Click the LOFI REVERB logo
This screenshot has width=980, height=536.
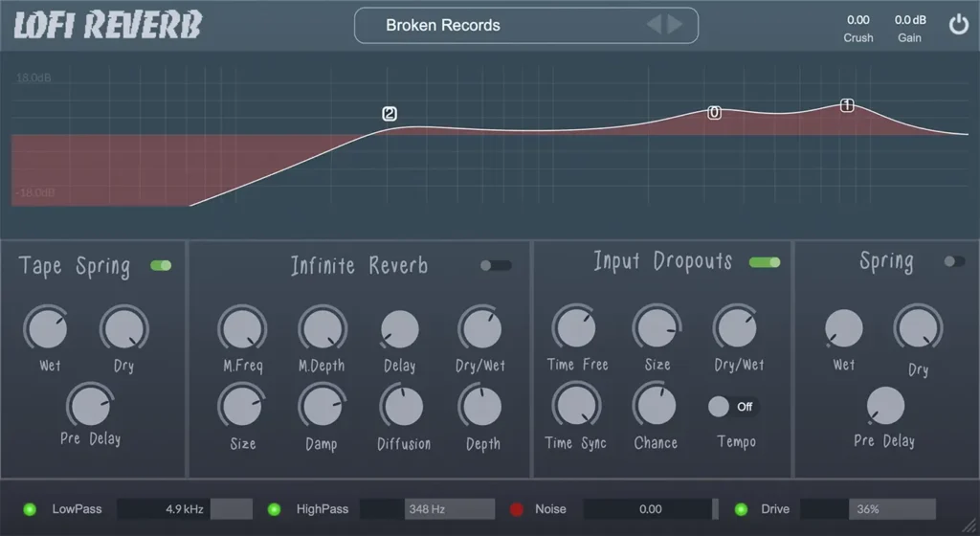click(107, 25)
